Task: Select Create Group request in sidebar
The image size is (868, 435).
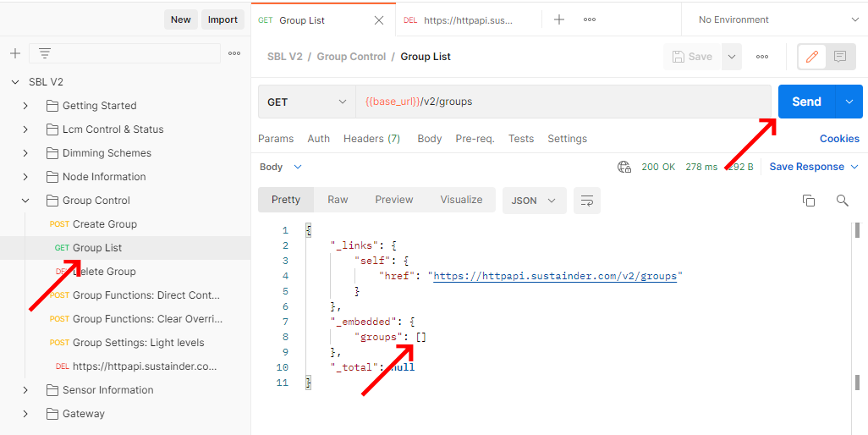Action: pos(104,224)
